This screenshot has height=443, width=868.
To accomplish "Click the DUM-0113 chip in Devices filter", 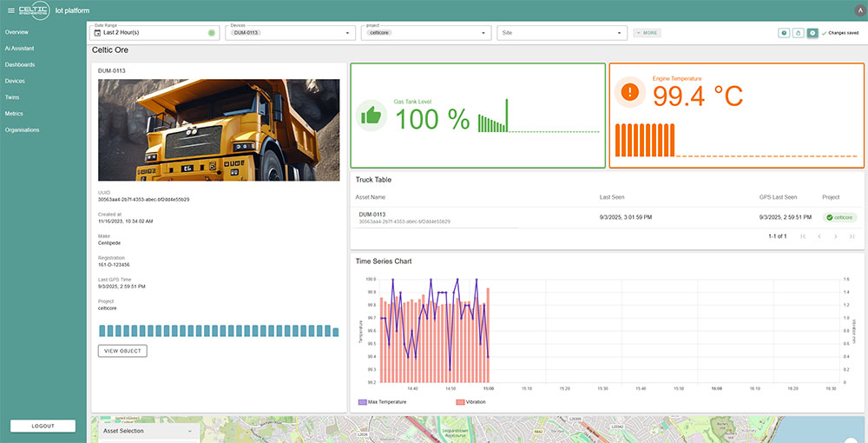I will (x=247, y=33).
